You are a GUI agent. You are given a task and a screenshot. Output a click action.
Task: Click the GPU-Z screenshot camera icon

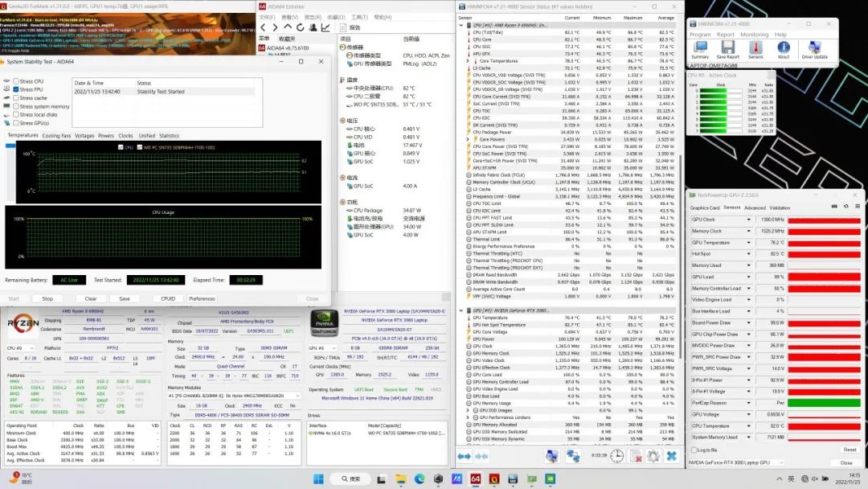click(834, 207)
